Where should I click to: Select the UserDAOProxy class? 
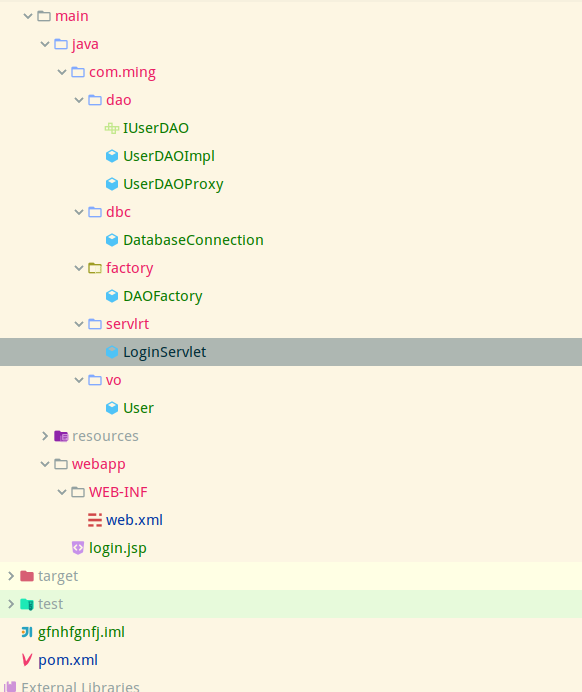[x=173, y=184]
